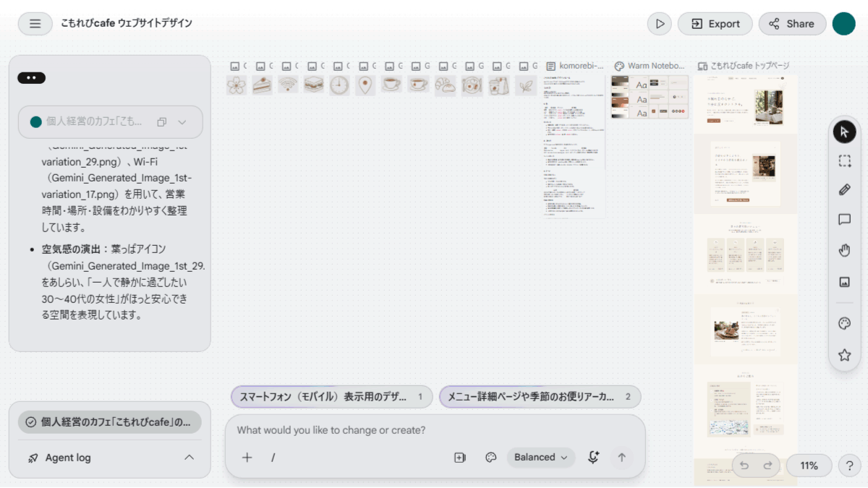Click the star favorites tool

tap(844, 355)
